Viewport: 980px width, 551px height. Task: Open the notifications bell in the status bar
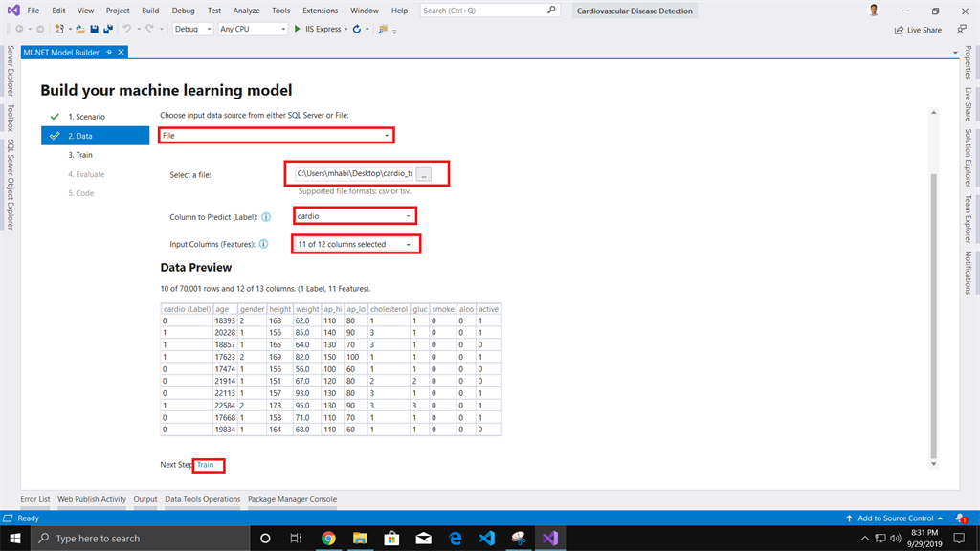pos(960,518)
